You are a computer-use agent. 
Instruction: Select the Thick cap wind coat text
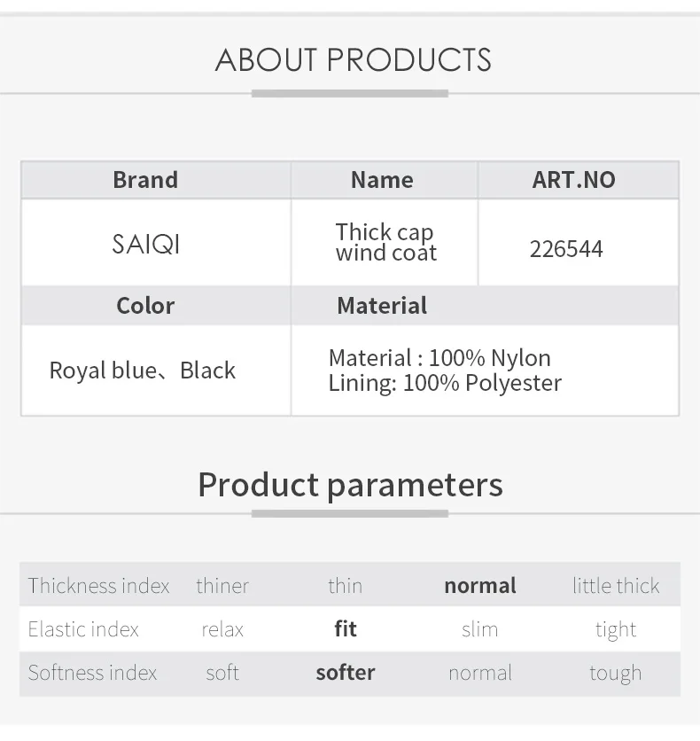pyautogui.click(x=386, y=242)
